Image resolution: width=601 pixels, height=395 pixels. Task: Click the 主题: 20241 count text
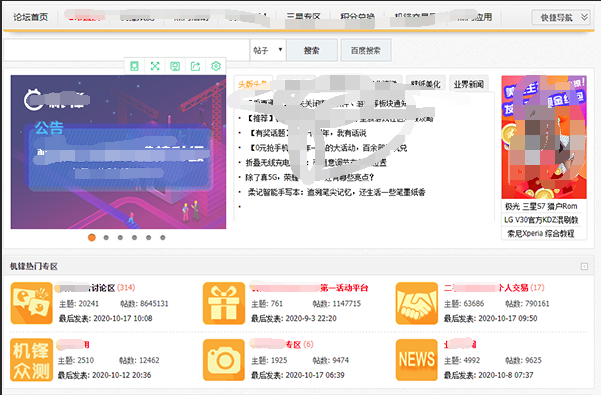79,303
